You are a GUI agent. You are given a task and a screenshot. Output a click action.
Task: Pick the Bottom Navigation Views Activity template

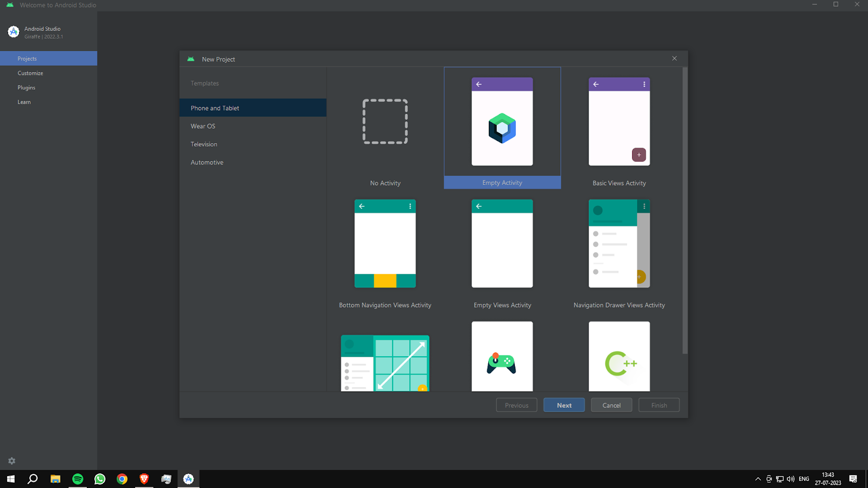point(385,244)
